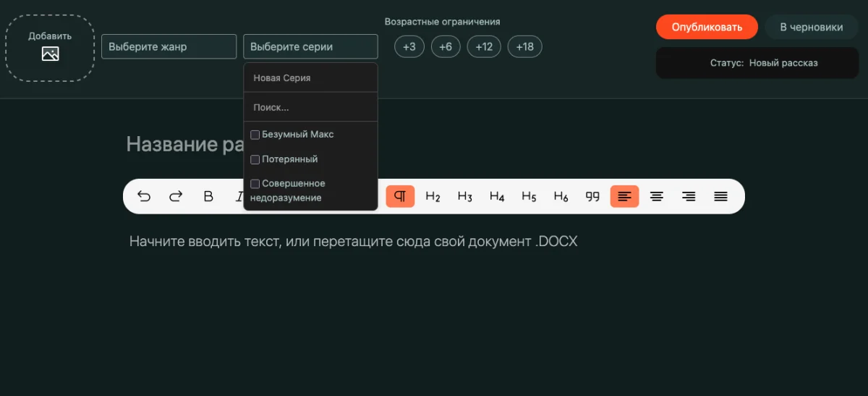Collapse the Выберите серии dropdown

click(310, 46)
